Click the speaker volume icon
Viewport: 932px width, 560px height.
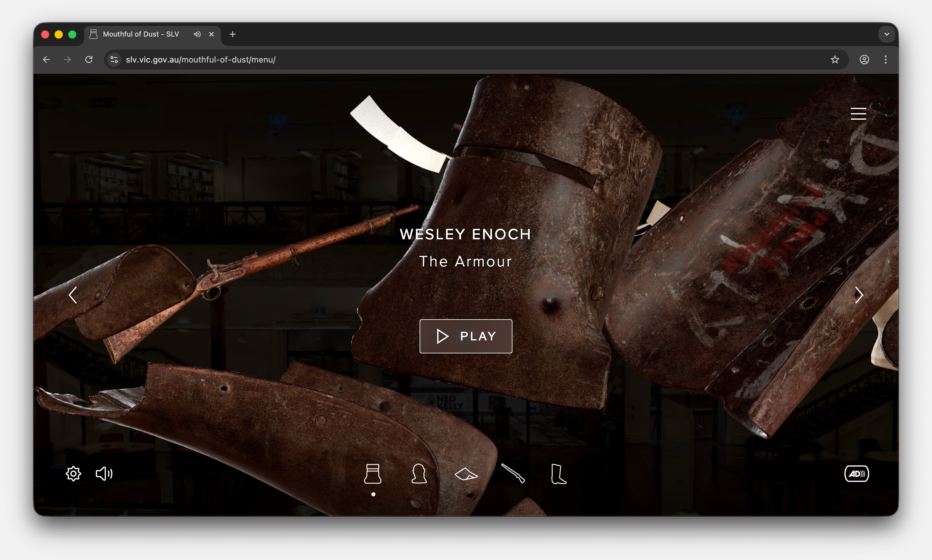104,474
